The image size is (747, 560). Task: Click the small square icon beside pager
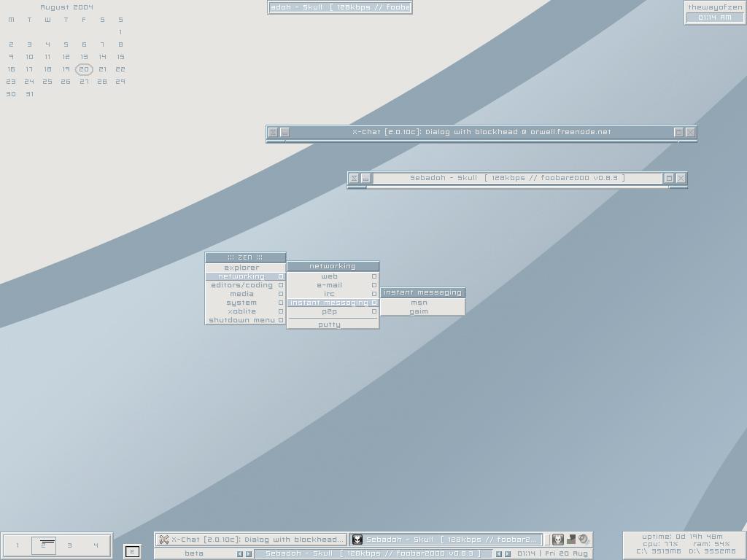coord(132,551)
